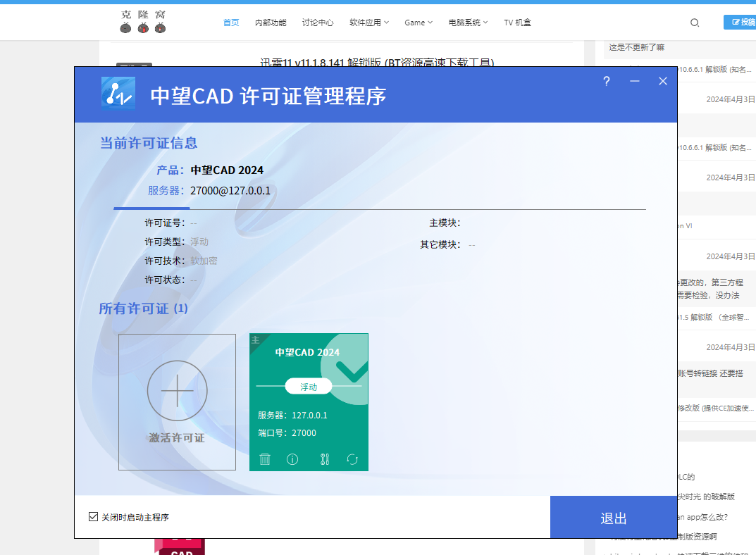The image size is (756, 555).
Task: Click the 许可类型 value 浮动
Action: pyautogui.click(x=199, y=242)
